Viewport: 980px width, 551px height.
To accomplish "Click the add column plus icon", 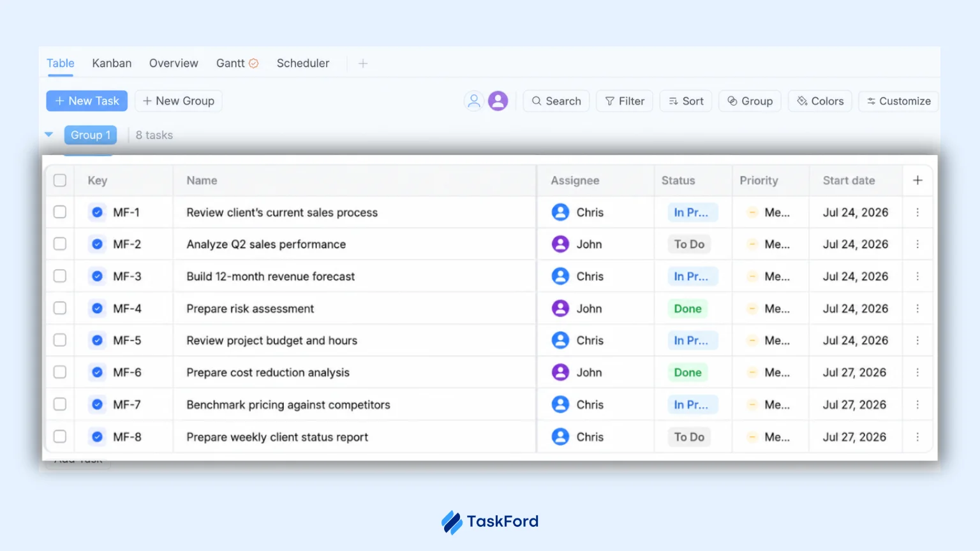I will point(917,180).
